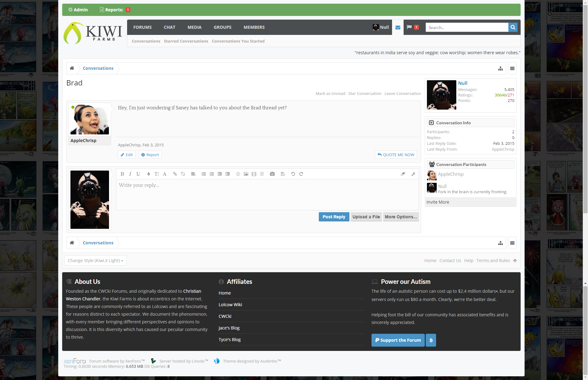Click the camera icon in editor toolbar
Image resolution: width=588 pixels, height=380 pixels.
click(x=272, y=174)
